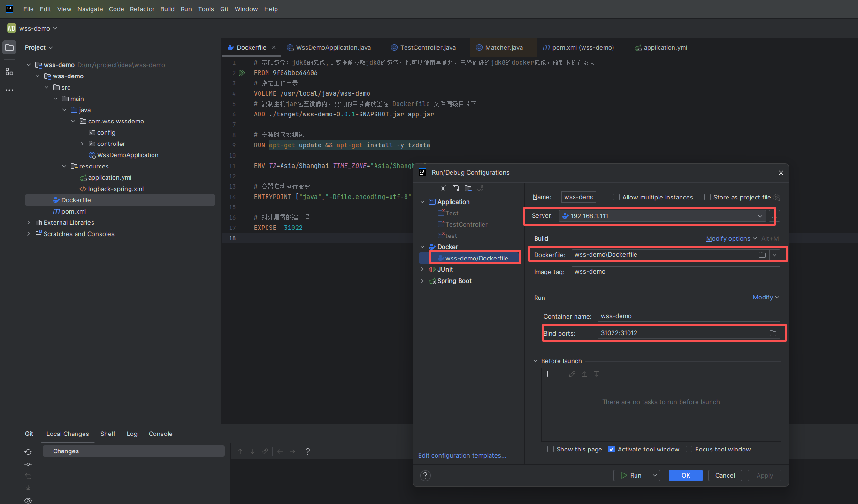
Task: Open the Structure tool window icon
Action: point(9,71)
